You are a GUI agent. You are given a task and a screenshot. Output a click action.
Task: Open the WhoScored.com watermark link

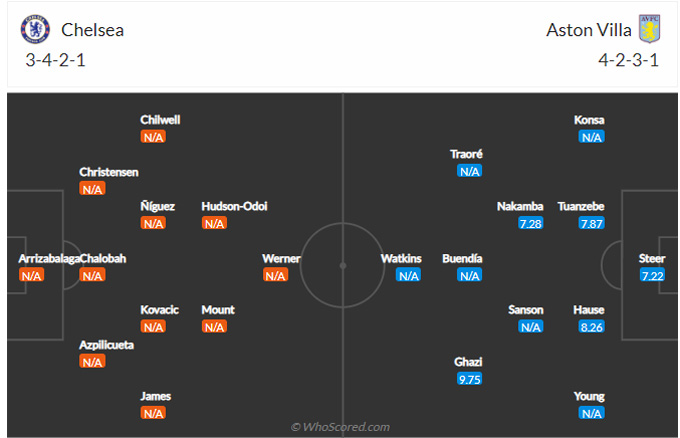(x=340, y=427)
